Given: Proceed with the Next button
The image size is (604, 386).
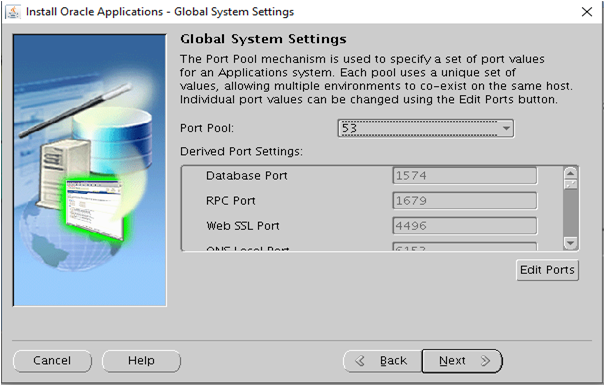Looking at the screenshot, I should [462, 361].
